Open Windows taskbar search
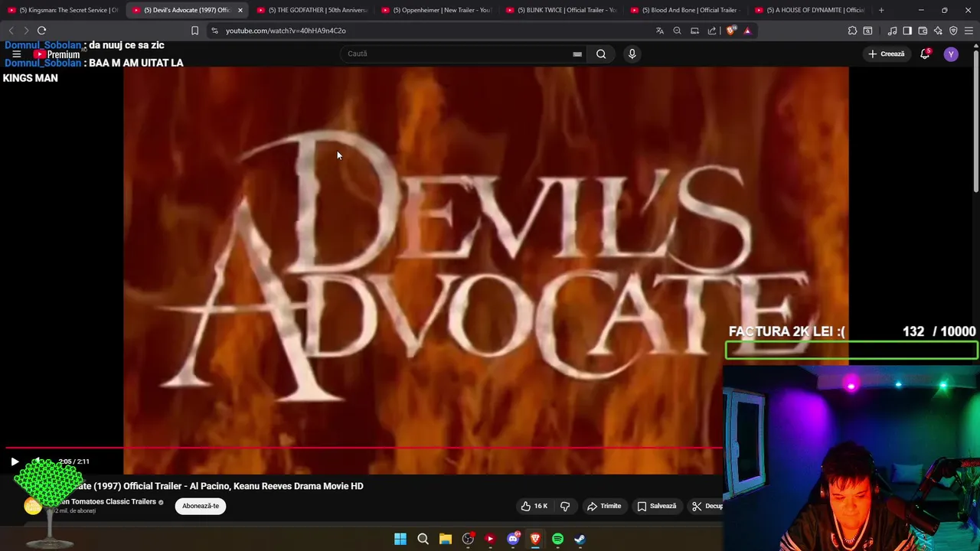This screenshot has width=980, height=551. (x=423, y=539)
